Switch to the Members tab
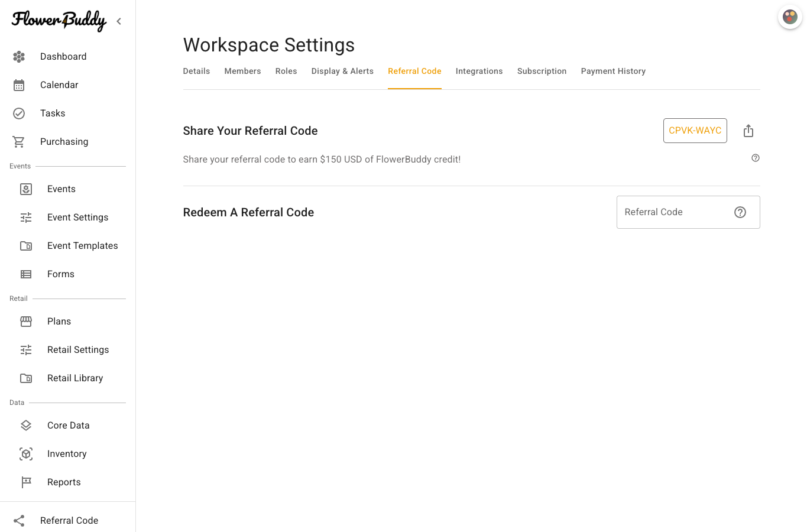 coord(242,71)
